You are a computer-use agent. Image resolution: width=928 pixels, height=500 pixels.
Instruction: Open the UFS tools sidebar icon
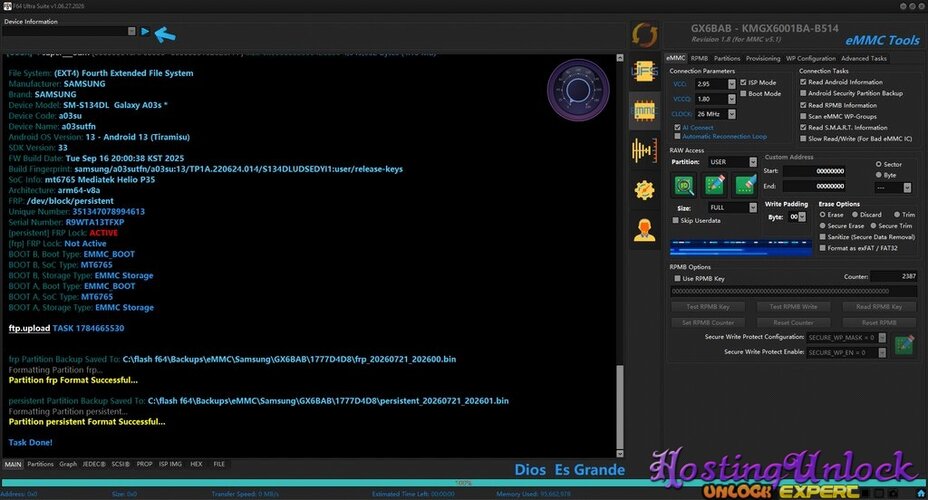tap(644, 73)
